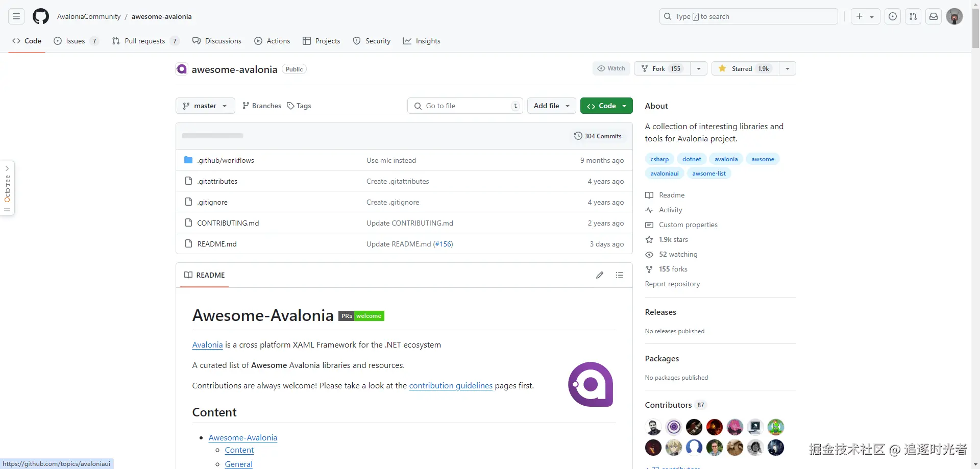Open pull request #156 link
The image size is (980, 469).
pyautogui.click(x=443, y=244)
